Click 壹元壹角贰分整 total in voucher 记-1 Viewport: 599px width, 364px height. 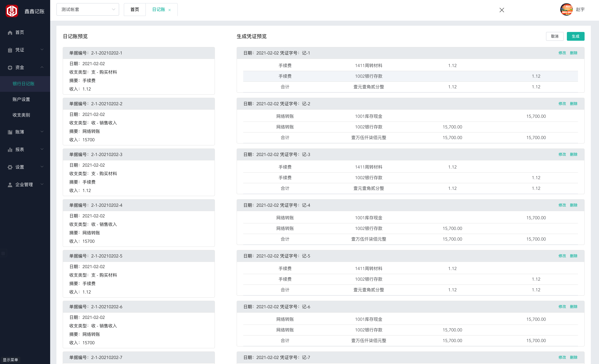[369, 87]
